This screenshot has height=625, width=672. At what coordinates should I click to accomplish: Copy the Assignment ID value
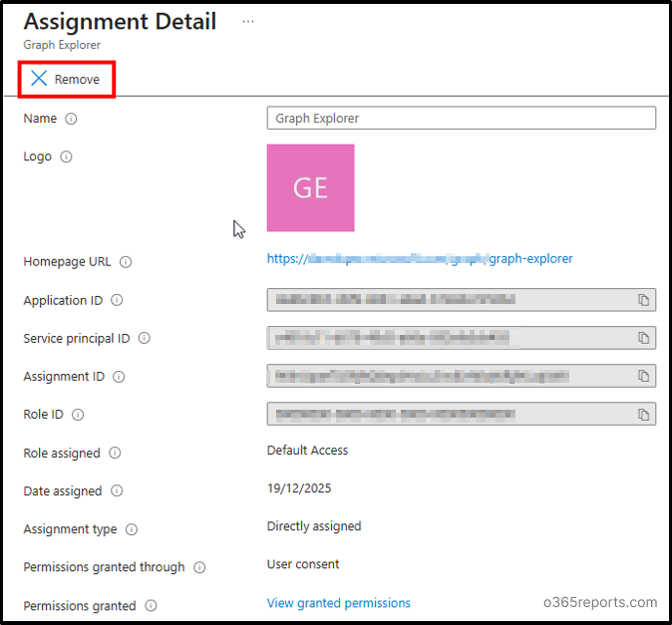(643, 376)
